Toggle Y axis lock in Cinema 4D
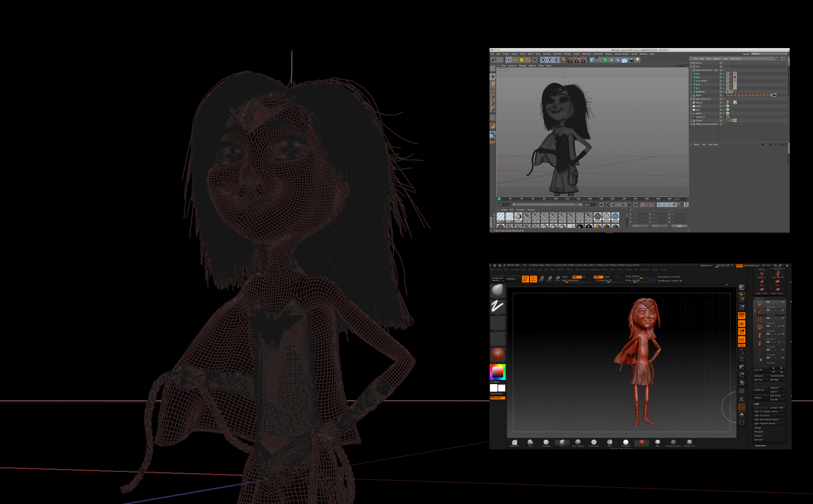The image size is (813, 504). [x=550, y=60]
